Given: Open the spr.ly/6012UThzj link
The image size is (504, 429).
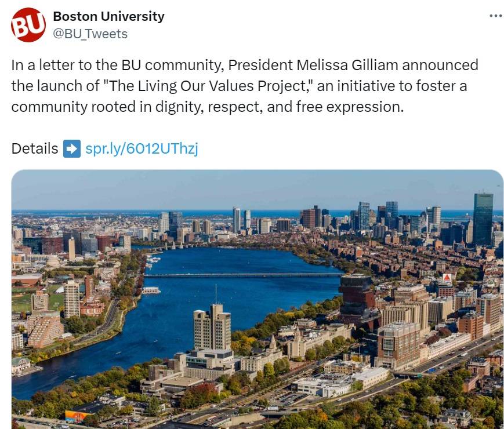Looking at the screenshot, I should pos(142,149).
